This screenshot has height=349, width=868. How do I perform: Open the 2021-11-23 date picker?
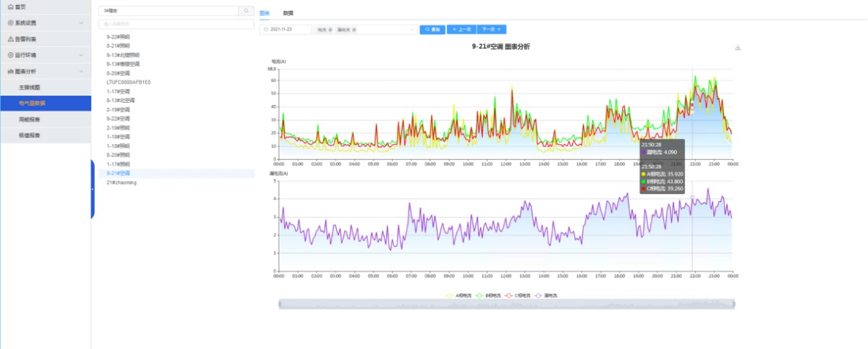(x=286, y=30)
